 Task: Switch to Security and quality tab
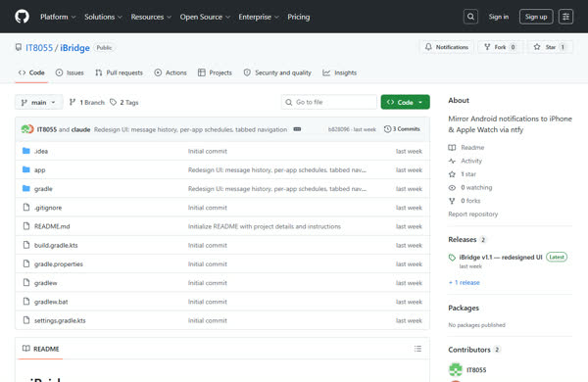(x=277, y=72)
